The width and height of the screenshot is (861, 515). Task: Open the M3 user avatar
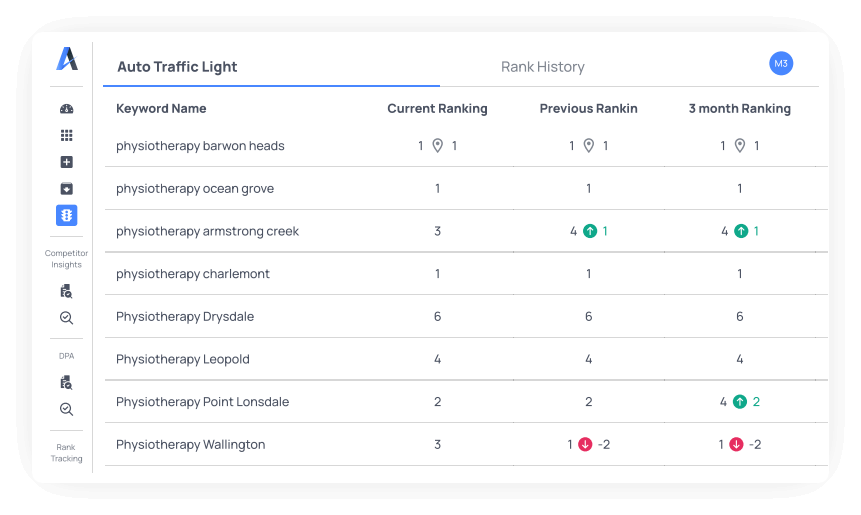point(781,64)
